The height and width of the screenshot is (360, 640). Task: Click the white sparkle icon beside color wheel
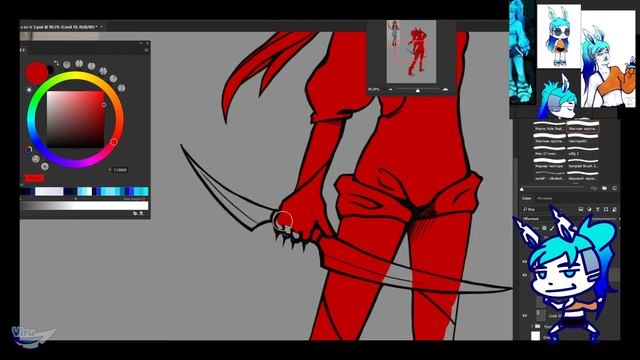click(x=29, y=89)
